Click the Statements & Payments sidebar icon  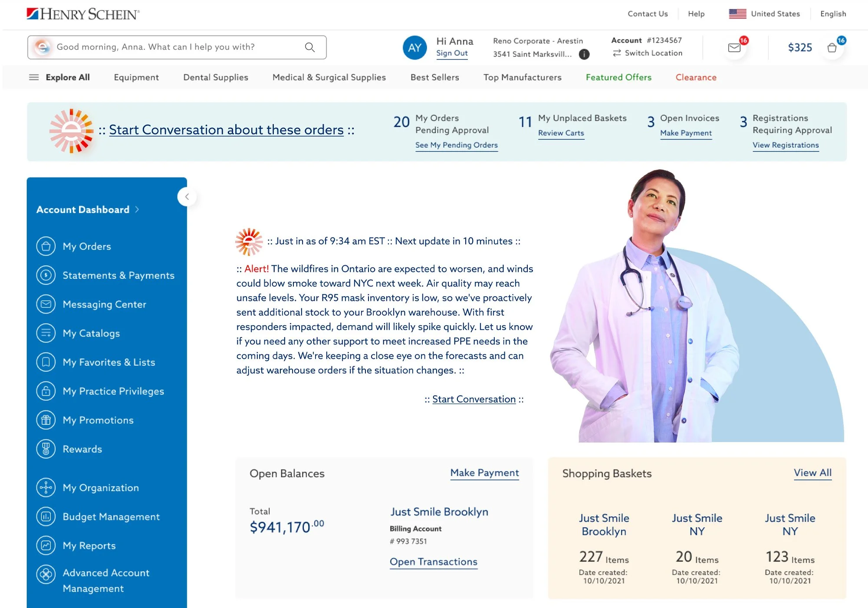pos(46,275)
